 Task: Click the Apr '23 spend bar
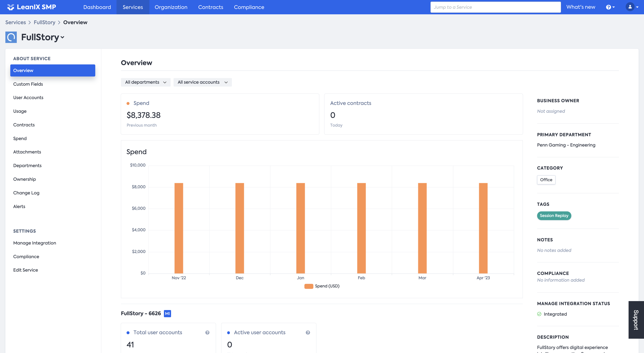[x=483, y=228]
